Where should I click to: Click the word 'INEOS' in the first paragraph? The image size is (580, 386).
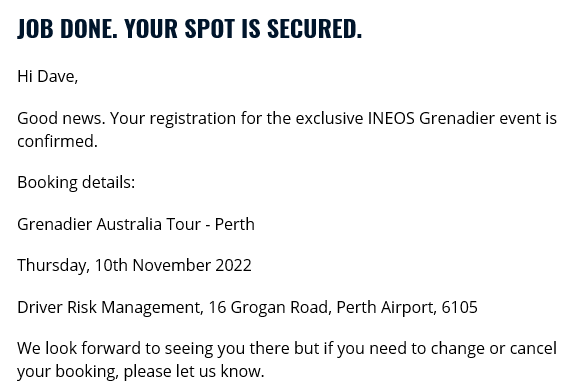click(x=391, y=118)
